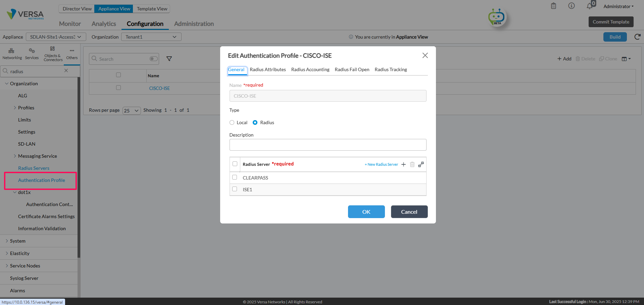This screenshot has width=644, height=305.
Task: Click the Versa Networks logo
Action: click(x=26, y=14)
